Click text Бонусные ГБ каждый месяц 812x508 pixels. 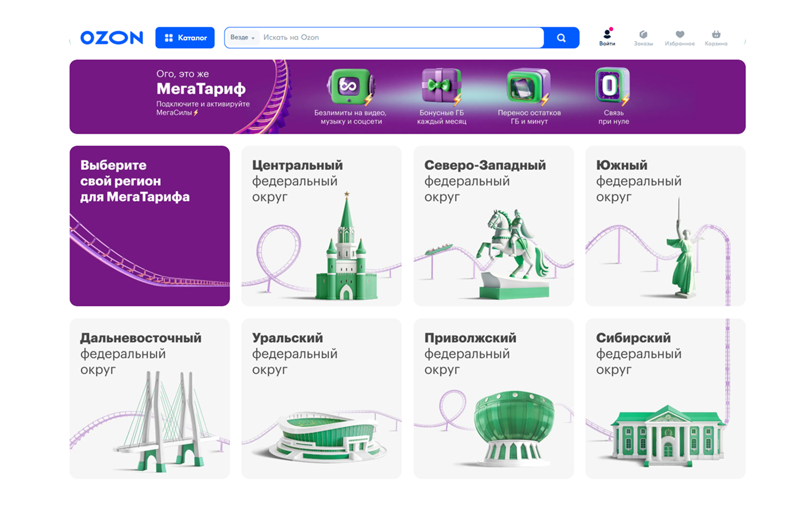click(442, 117)
